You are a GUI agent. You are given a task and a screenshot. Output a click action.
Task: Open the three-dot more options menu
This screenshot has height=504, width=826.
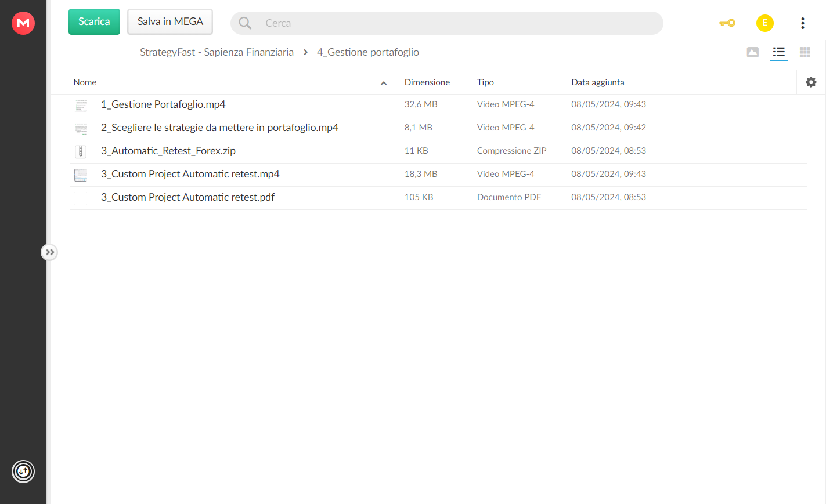pos(803,23)
